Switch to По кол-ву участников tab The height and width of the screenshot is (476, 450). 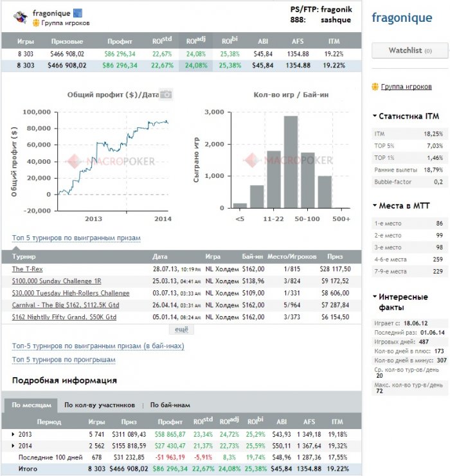tap(100, 405)
